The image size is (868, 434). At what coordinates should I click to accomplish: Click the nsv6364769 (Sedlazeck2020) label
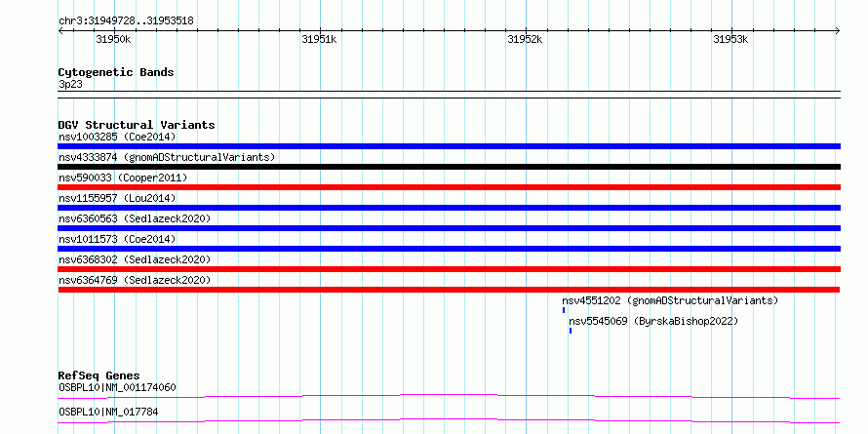click(135, 280)
